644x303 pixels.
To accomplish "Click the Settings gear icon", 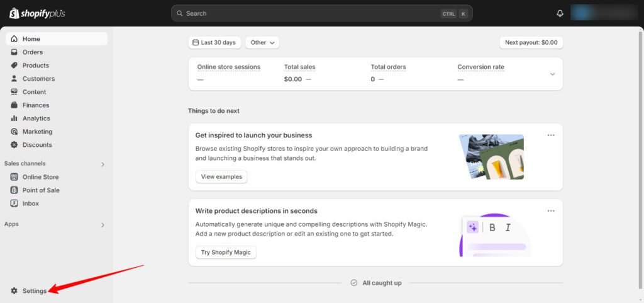I will (x=14, y=290).
